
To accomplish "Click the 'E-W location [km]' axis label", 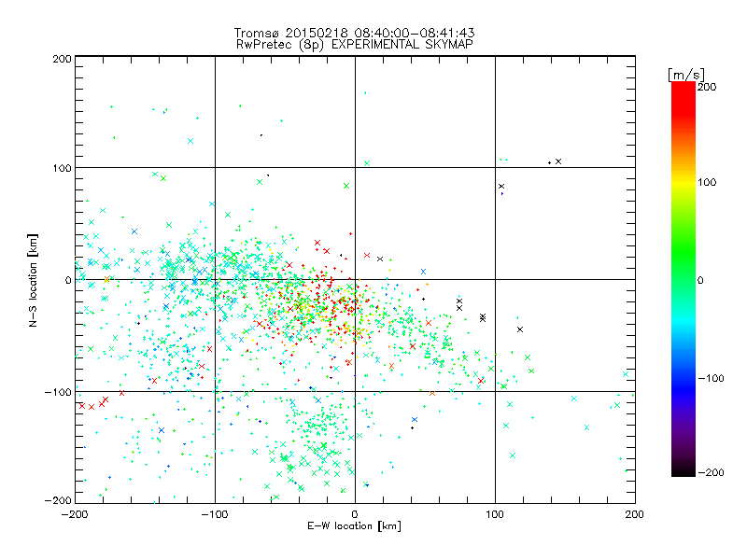I will pyautogui.click(x=354, y=526).
